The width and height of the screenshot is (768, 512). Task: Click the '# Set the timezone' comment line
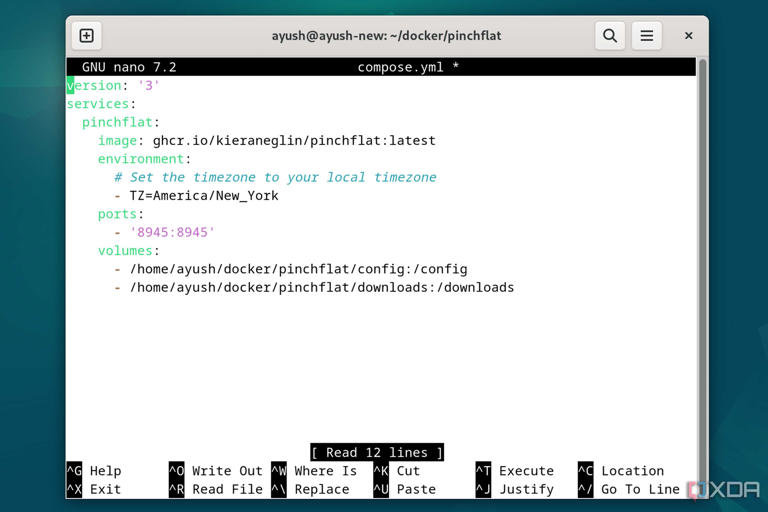275,177
